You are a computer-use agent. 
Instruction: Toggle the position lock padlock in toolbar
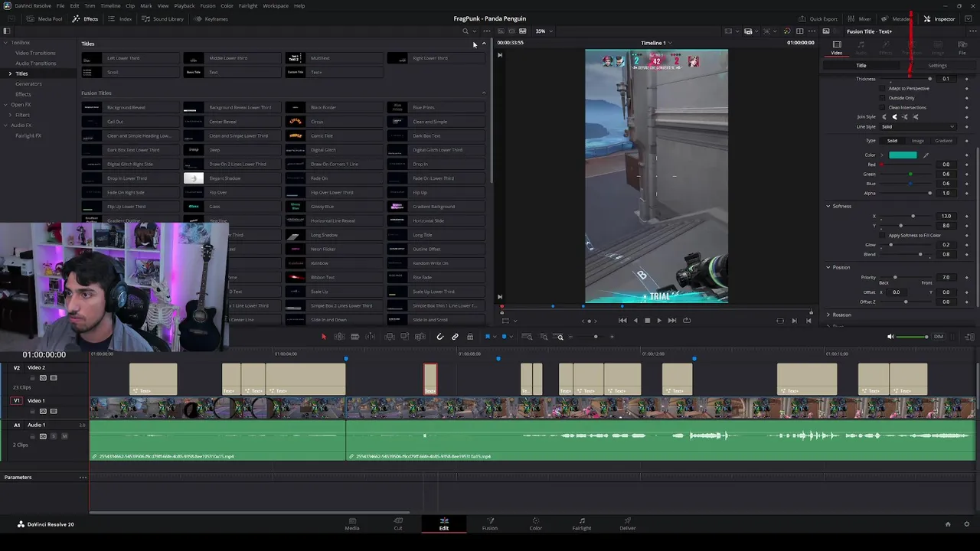(469, 337)
